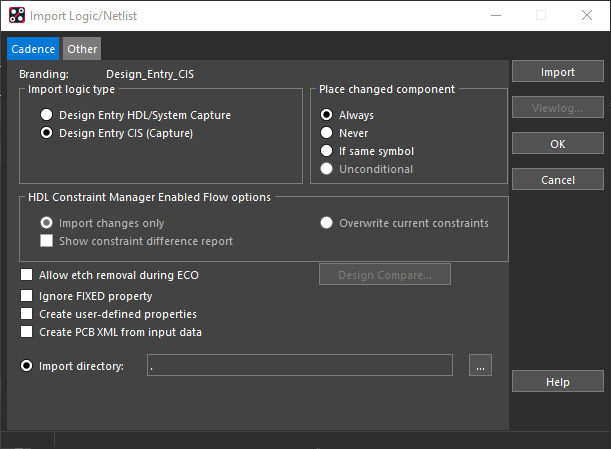Click the Import button
This screenshot has width=611, height=449.
pos(558,71)
